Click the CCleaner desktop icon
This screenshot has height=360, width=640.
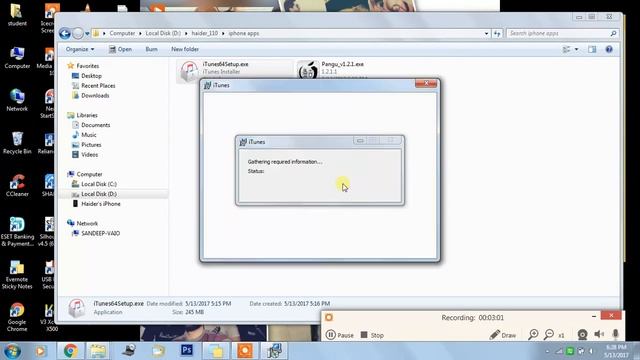(17, 185)
